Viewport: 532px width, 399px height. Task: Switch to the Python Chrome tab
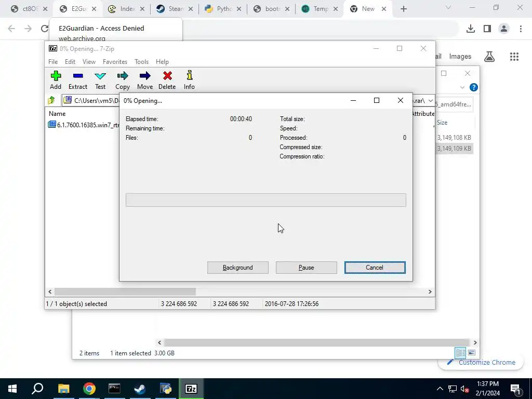223,9
